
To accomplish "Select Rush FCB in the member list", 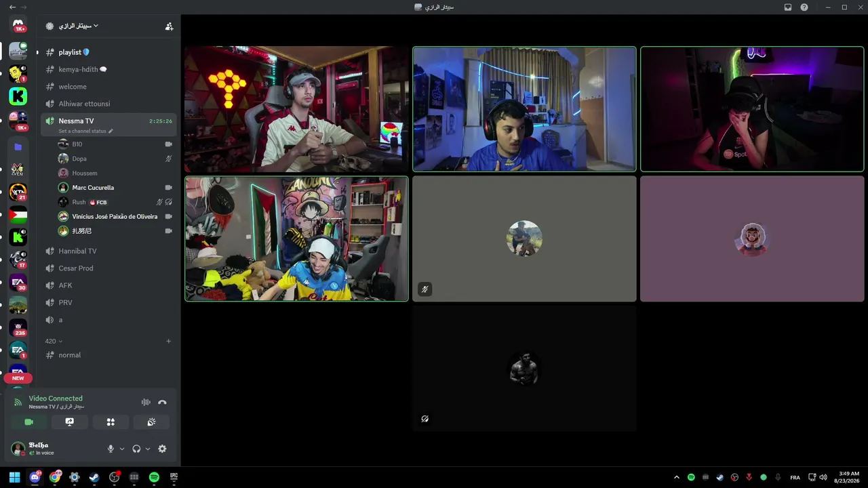I will (x=115, y=202).
